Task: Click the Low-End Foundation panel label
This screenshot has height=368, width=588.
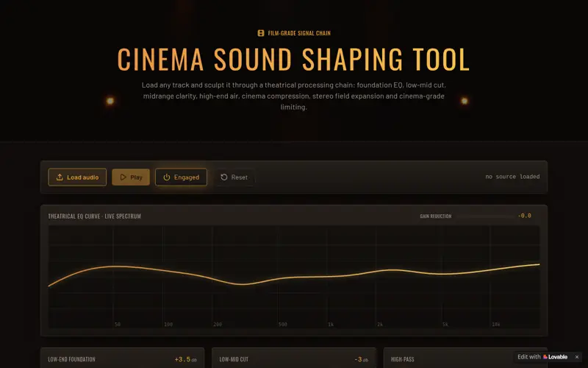Action: click(x=71, y=359)
